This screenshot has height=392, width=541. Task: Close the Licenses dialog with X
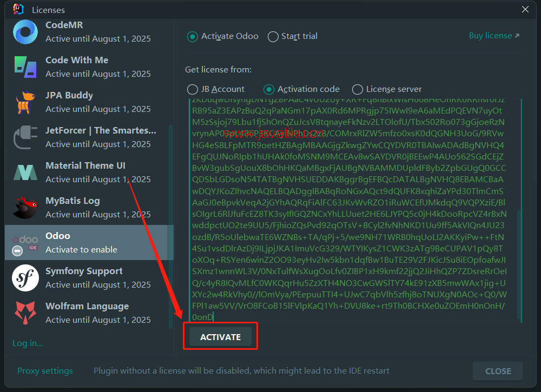[525, 9]
